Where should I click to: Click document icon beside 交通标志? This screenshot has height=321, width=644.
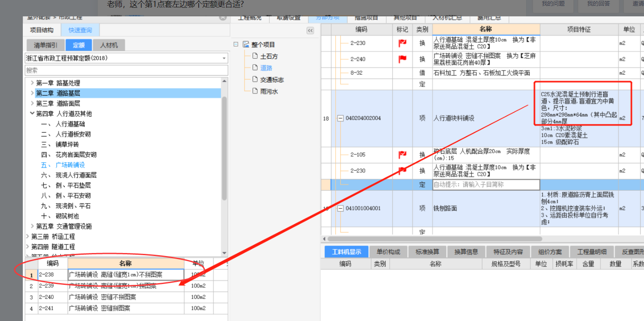pos(255,80)
